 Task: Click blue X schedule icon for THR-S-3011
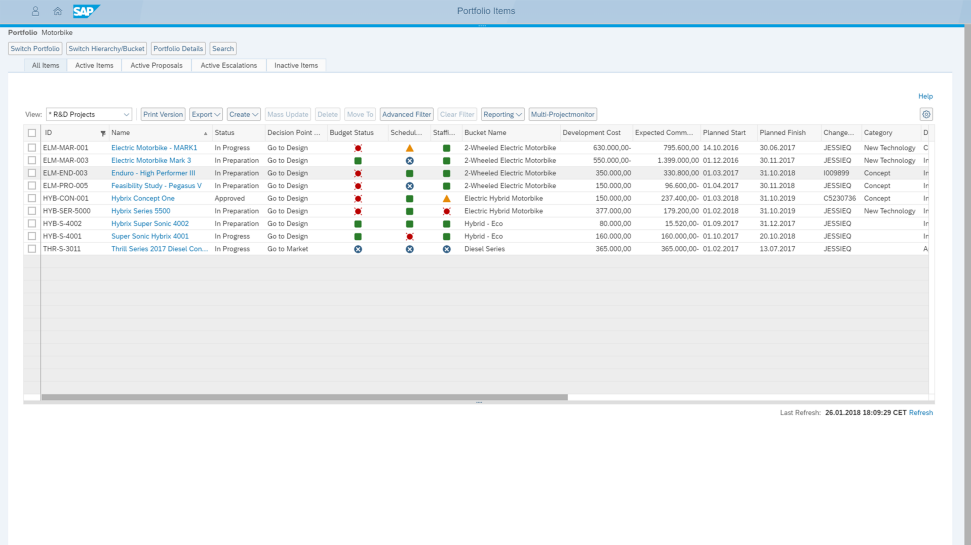[x=409, y=249]
